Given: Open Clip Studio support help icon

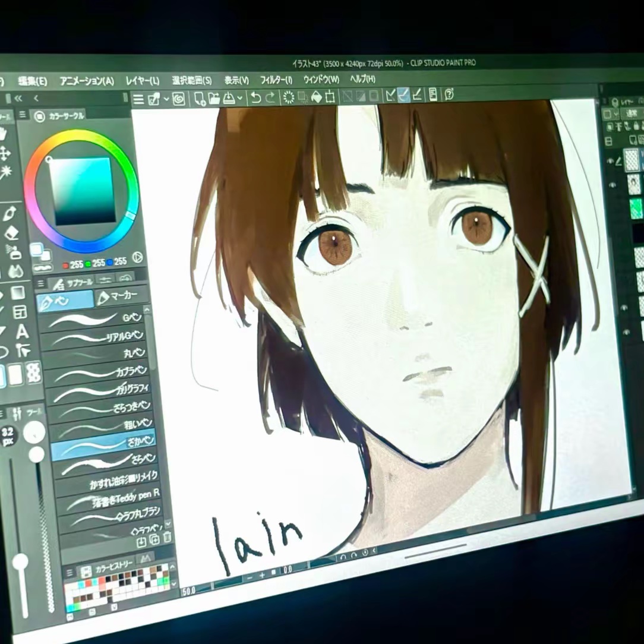Looking at the screenshot, I should pyautogui.click(x=449, y=94).
